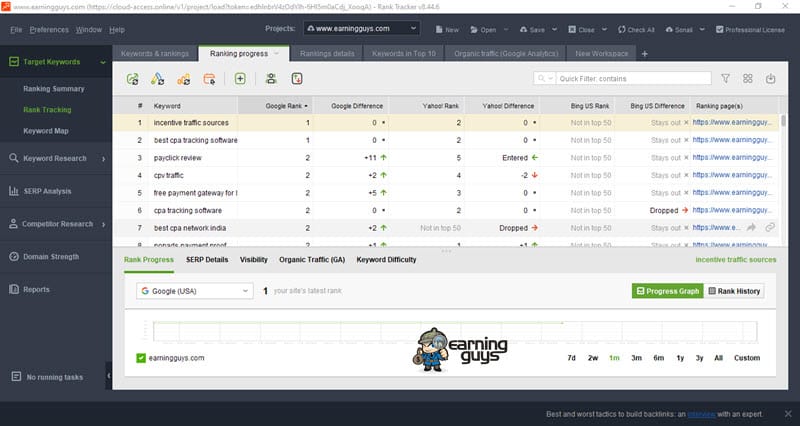Select the 6m time range
800x426 pixels.
(659, 358)
